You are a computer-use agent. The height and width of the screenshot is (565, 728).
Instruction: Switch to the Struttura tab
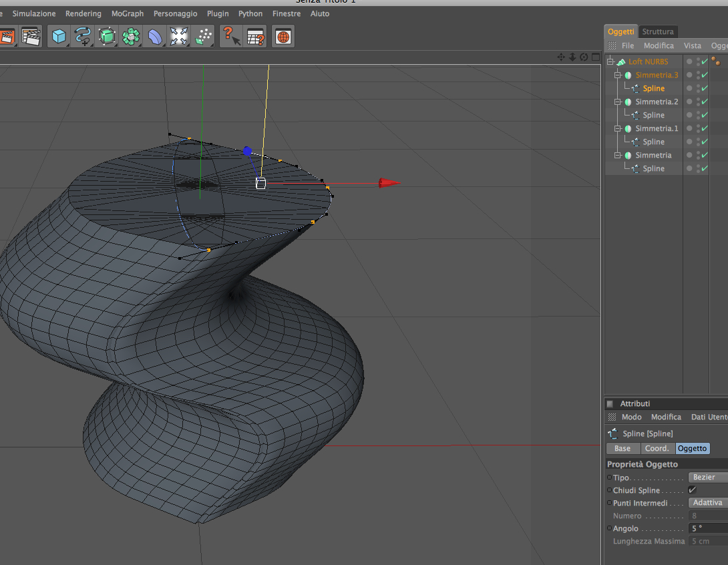(658, 31)
